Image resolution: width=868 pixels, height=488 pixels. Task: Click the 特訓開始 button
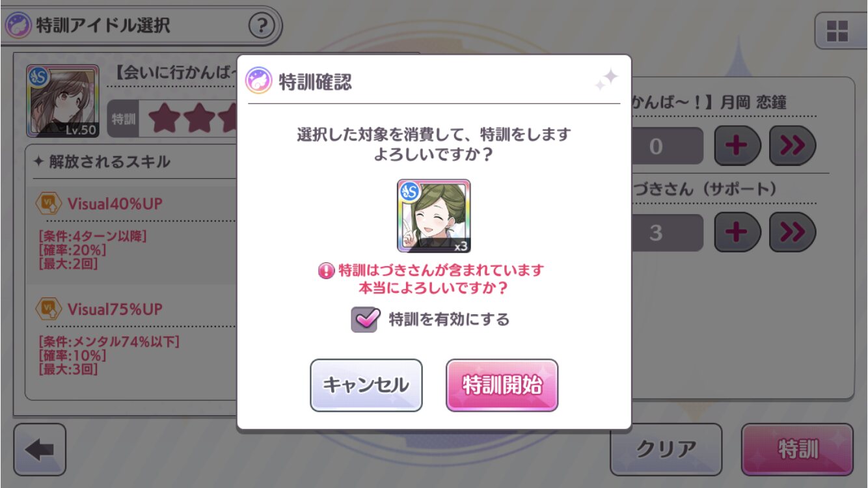click(502, 385)
